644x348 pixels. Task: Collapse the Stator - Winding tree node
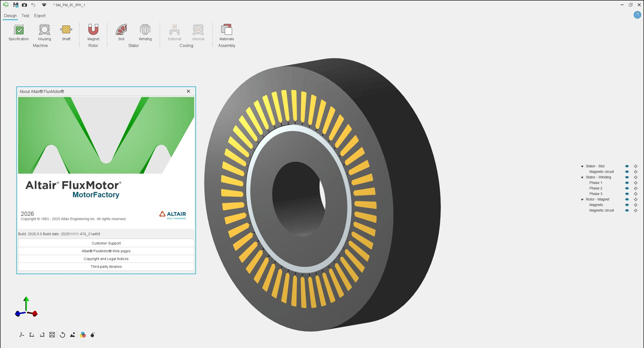pos(582,177)
